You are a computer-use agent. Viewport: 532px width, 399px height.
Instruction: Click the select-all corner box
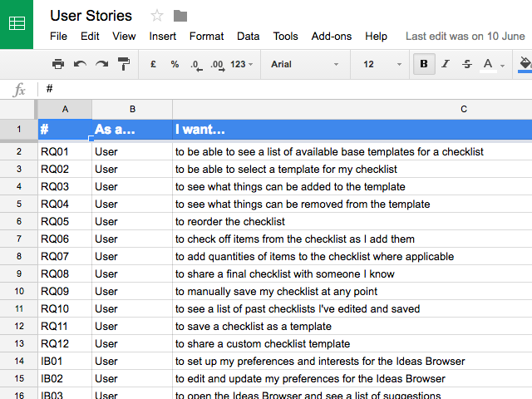pyautogui.click(x=17, y=109)
